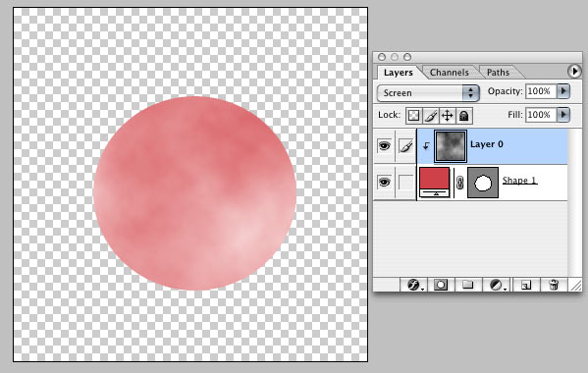Click the Add layer mask button

(x=441, y=286)
